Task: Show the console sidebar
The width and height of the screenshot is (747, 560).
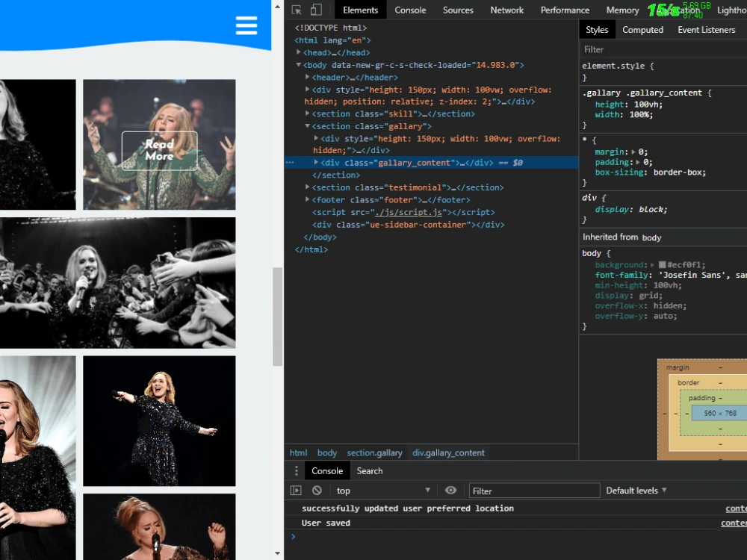Action: click(x=296, y=491)
